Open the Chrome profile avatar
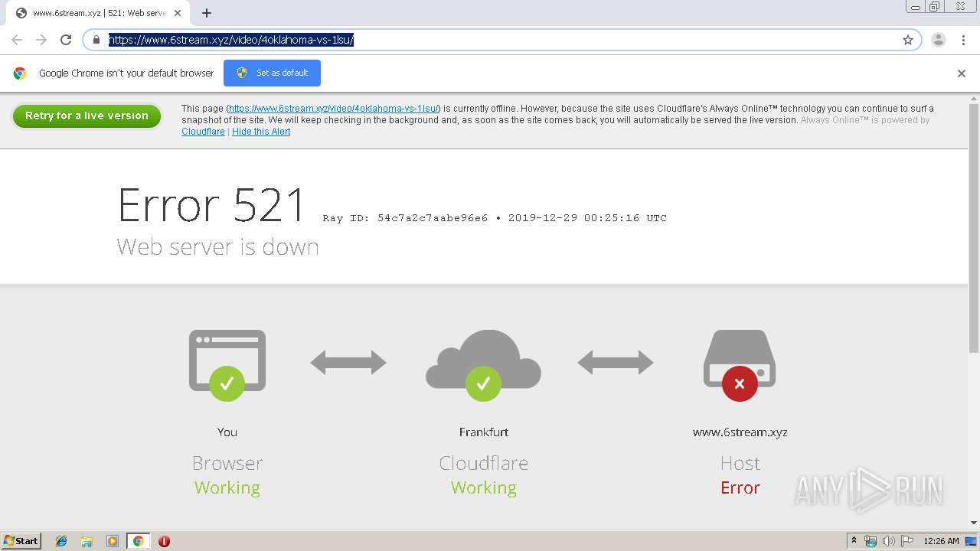 [x=939, y=40]
